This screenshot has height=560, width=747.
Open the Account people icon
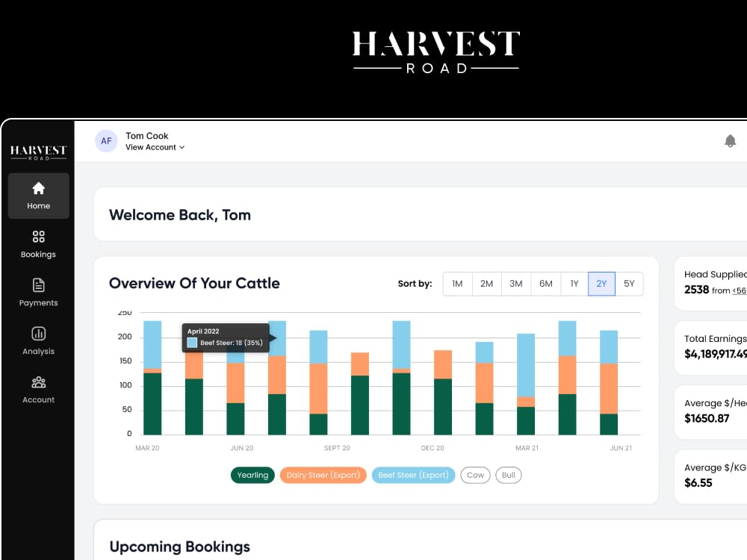pyautogui.click(x=39, y=382)
